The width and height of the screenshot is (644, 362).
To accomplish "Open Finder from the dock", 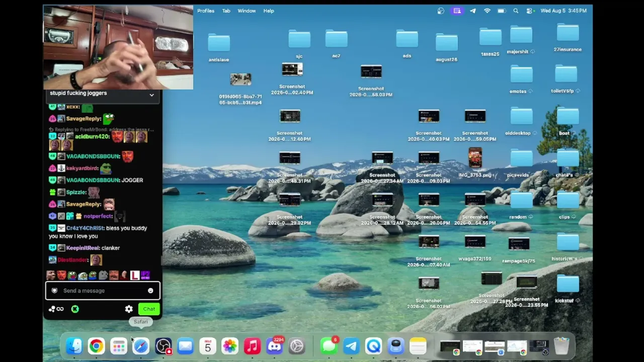I will 74,346.
